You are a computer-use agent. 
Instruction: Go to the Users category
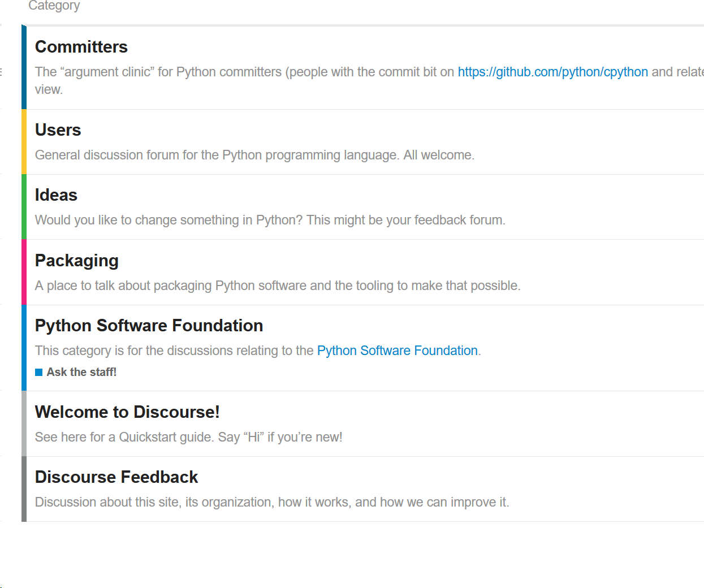(x=58, y=130)
